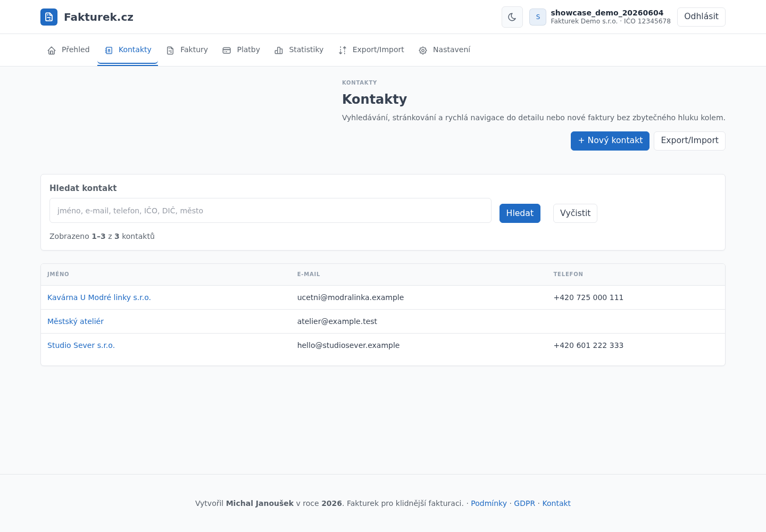Viewport: 766px width, 532px height.
Task: Click the Faktury document icon
Action: pos(170,51)
